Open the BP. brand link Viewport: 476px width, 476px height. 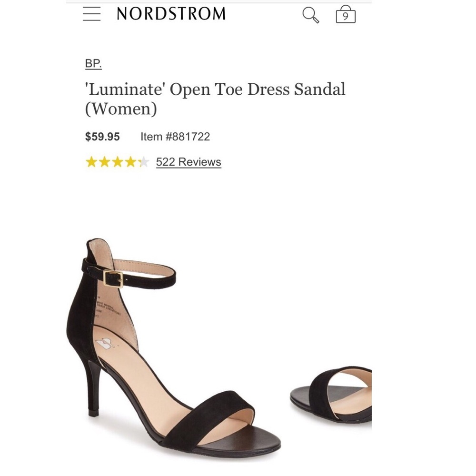[93, 62]
